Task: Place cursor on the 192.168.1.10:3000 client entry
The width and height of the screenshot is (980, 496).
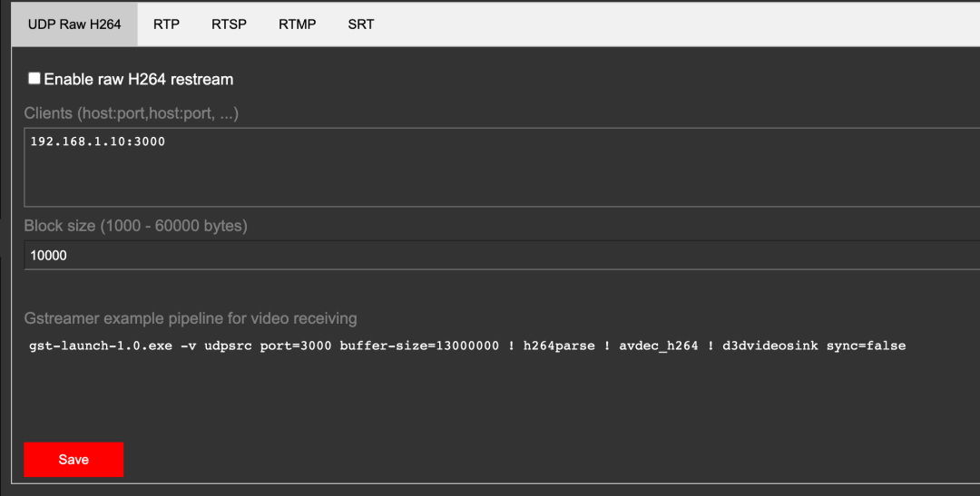Action: 98,141
